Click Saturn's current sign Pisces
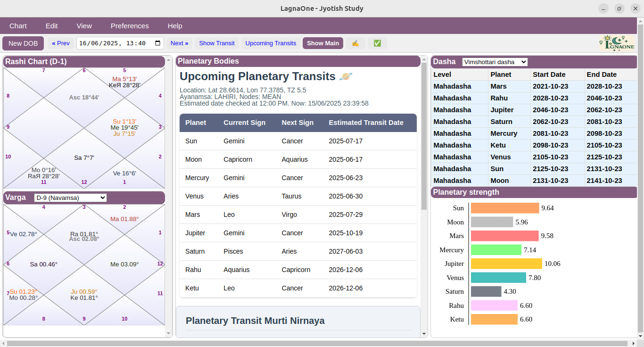This screenshot has height=347, width=644. pos(234,251)
